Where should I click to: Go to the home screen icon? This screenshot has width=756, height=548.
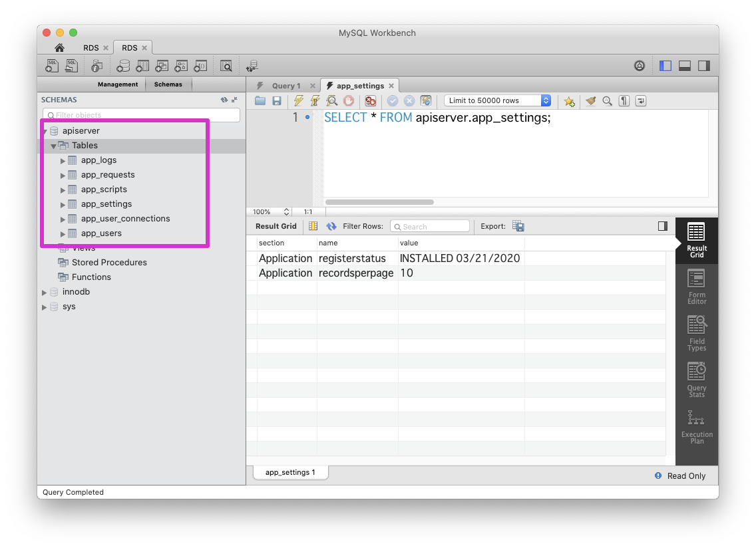click(59, 48)
